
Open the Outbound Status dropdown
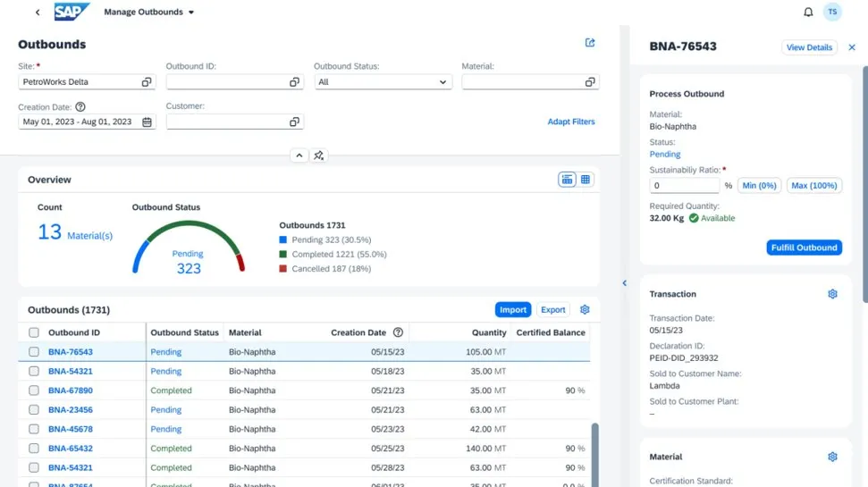coord(382,82)
